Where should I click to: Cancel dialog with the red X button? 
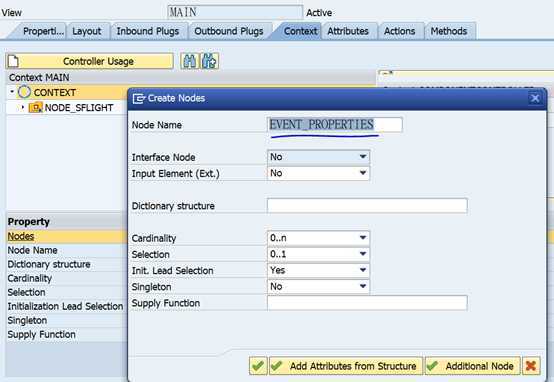tap(531, 366)
